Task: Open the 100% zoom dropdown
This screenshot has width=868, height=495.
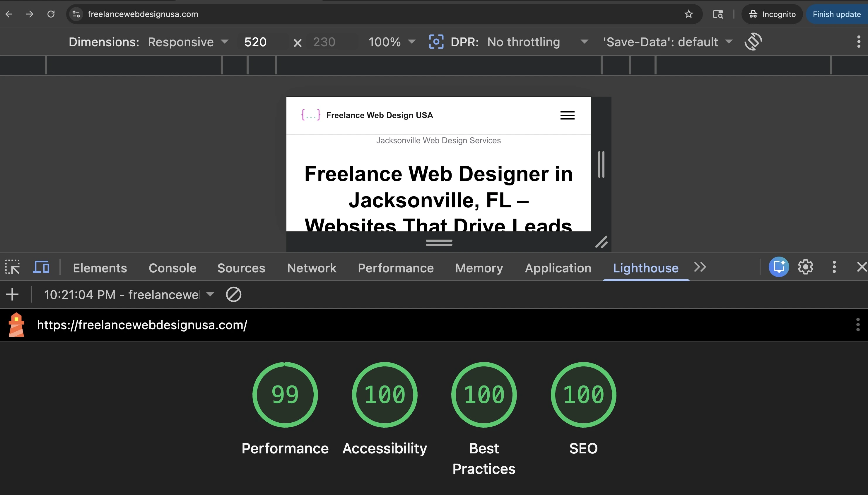Action: tap(392, 42)
